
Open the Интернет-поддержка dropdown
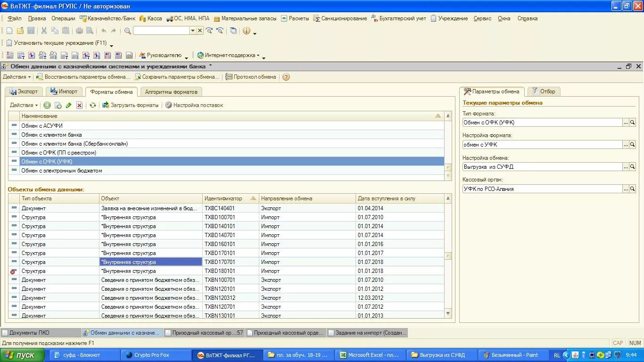coord(228,55)
